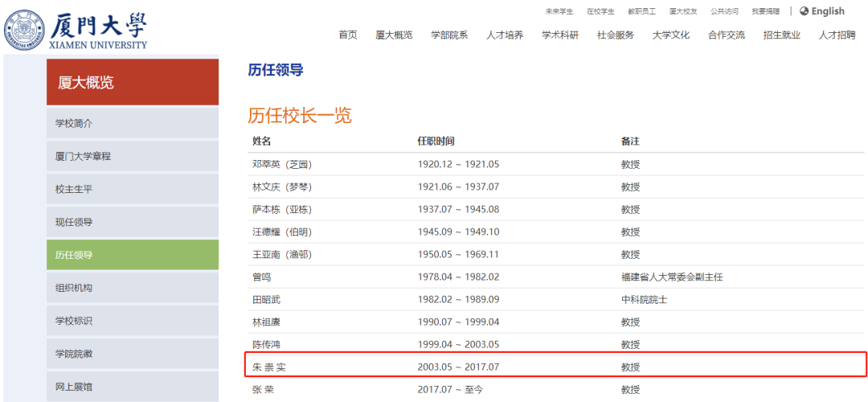Open the 在校学生 top link
The image size is (868, 402).
point(600,11)
